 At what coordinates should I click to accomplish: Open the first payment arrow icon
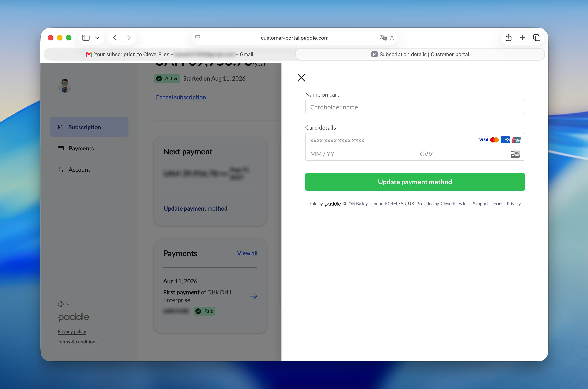[x=253, y=296]
